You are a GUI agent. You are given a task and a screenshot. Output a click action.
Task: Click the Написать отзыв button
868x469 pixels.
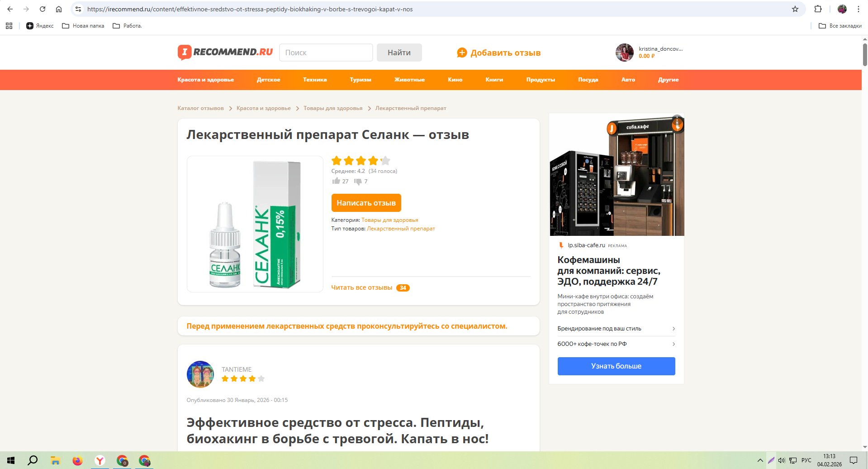pyautogui.click(x=366, y=203)
